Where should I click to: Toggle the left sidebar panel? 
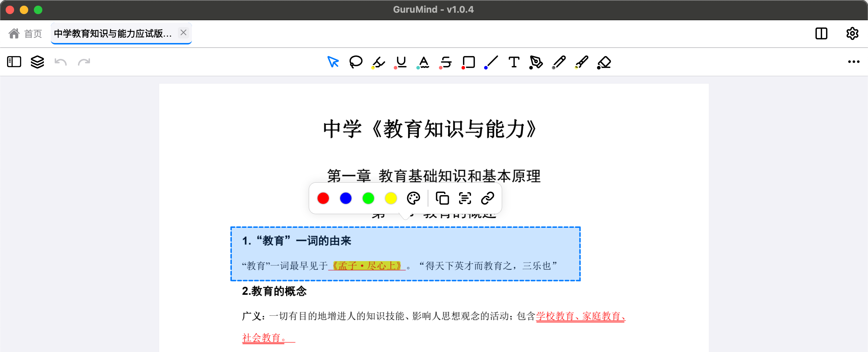coord(14,62)
